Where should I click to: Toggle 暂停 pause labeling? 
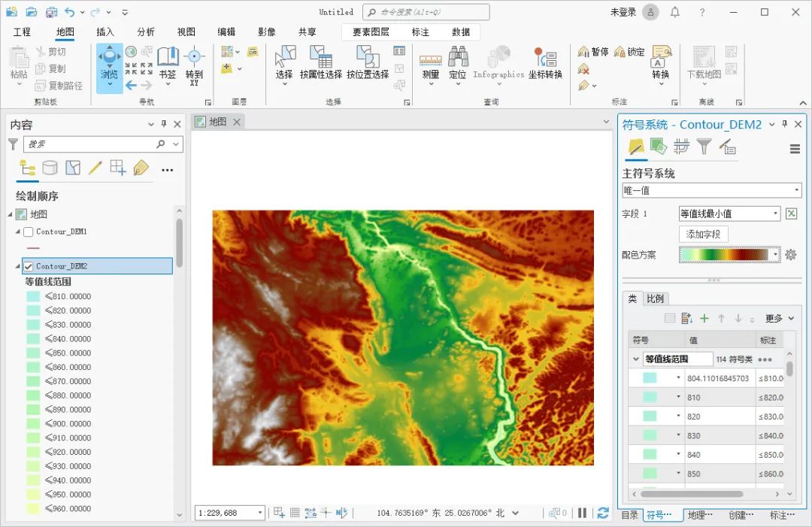coord(593,52)
